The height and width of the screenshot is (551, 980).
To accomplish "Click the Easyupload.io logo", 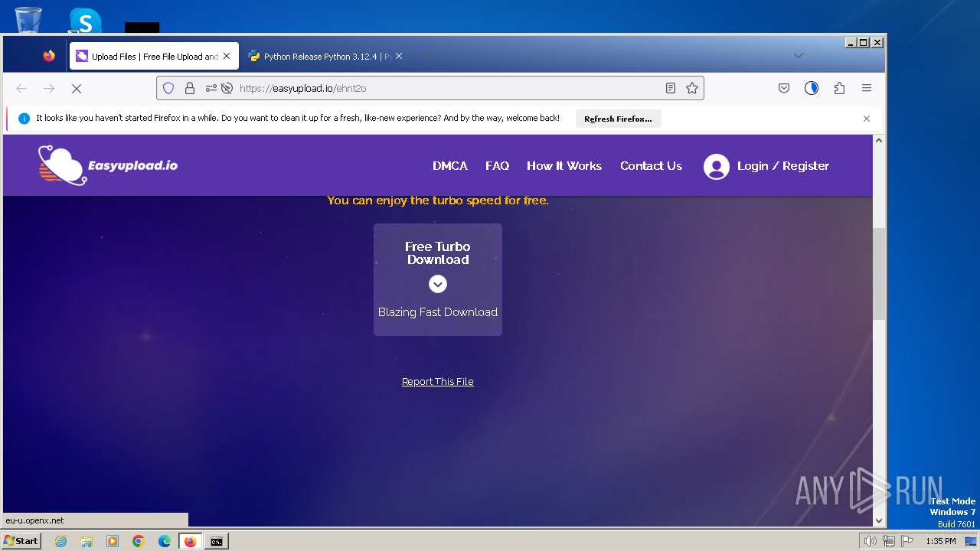I will point(108,165).
